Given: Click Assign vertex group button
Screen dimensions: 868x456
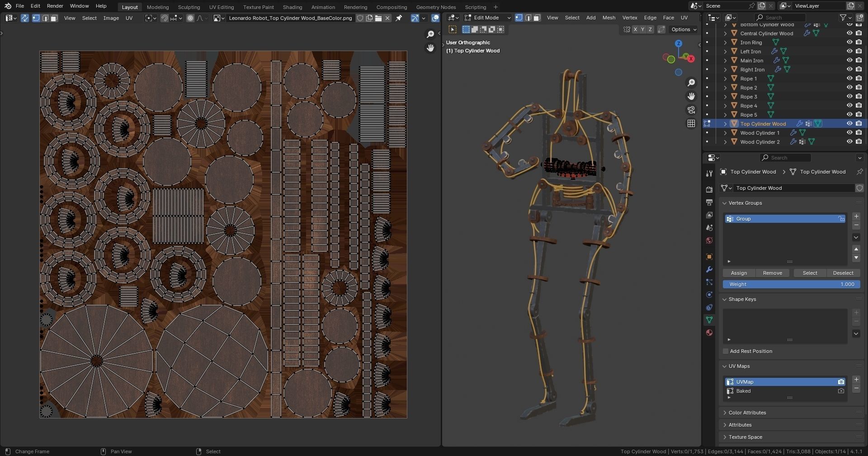Looking at the screenshot, I should 739,273.
